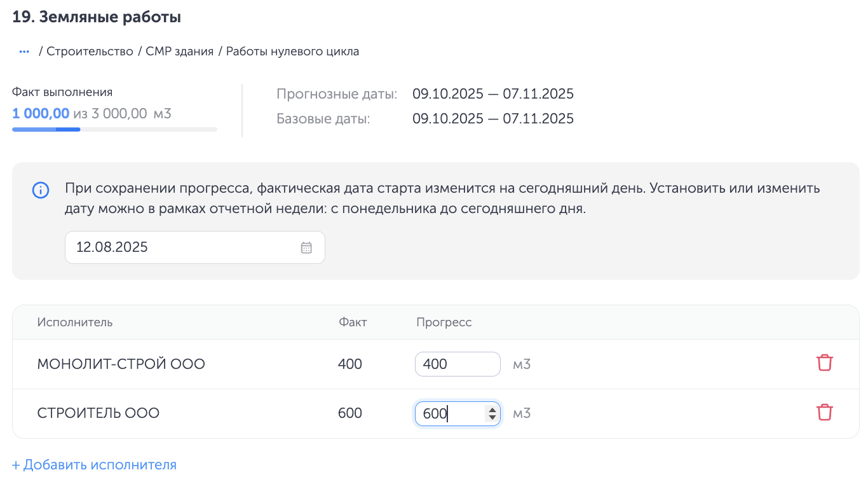The height and width of the screenshot is (491, 868).
Task: Increment the 600 progress value with the up arrow
Action: [492, 408]
